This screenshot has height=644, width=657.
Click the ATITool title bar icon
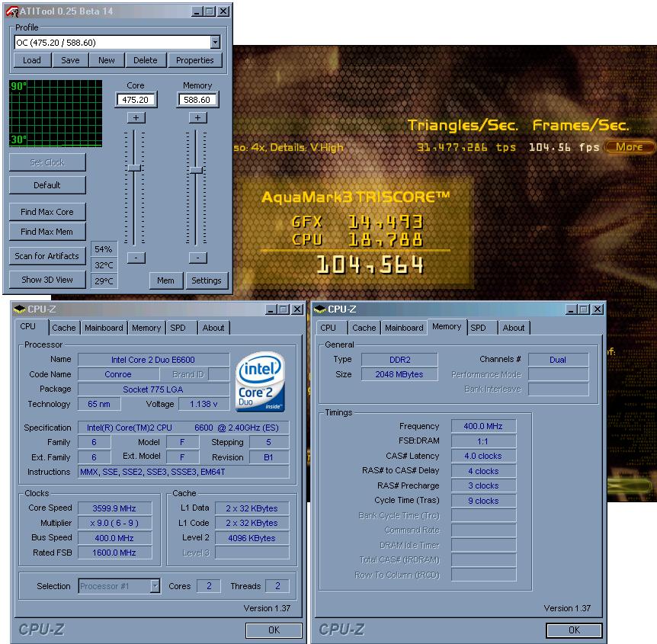pos(11,11)
